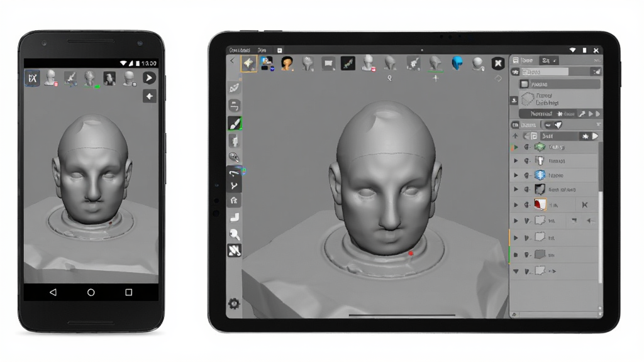Viewport: 644px width, 362px height.
Task: Tap the four-point star button on phone
Action: point(150,96)
